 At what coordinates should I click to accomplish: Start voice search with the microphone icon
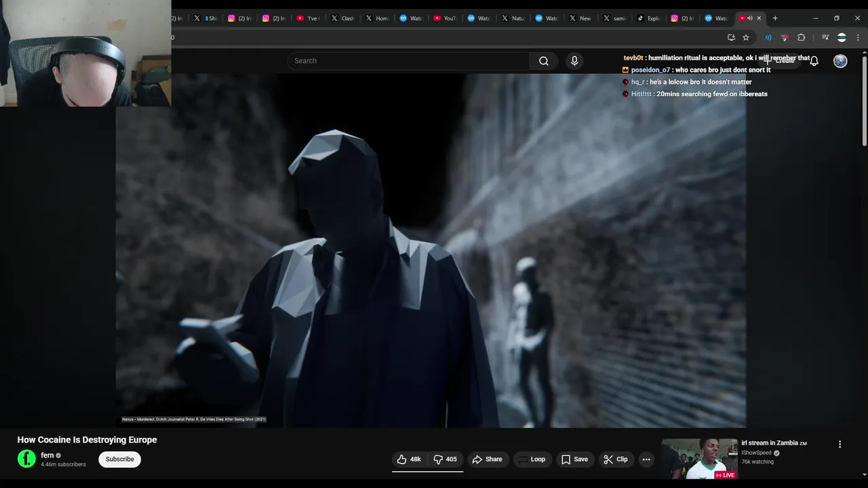[574, 61]
